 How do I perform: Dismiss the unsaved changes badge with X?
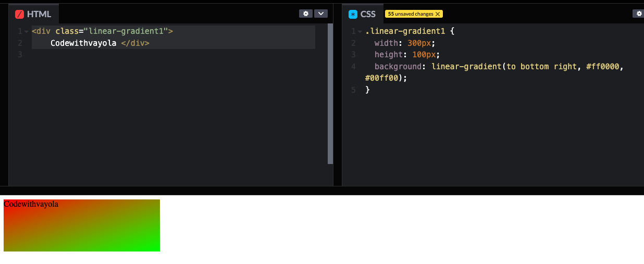pos(438,14)
